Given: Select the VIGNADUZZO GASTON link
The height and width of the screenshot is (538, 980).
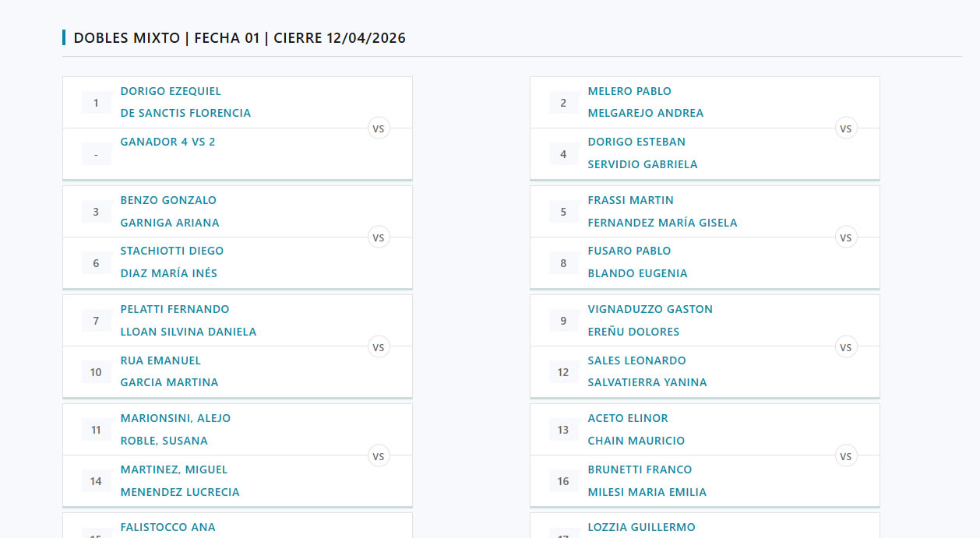Looking at the screenshot, I should point(650,309).
